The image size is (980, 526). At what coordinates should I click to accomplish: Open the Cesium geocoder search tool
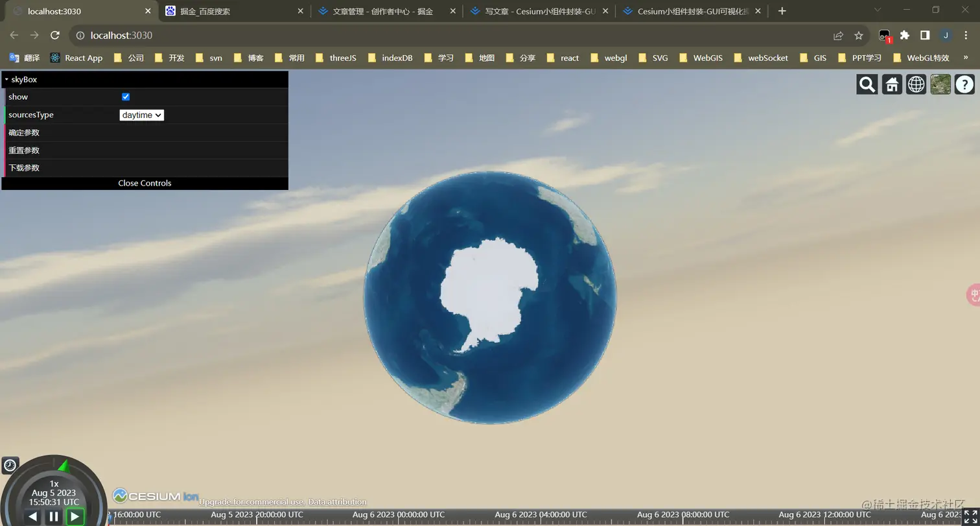point(867,84)
